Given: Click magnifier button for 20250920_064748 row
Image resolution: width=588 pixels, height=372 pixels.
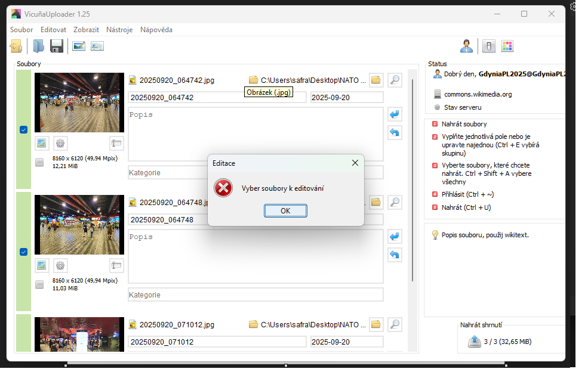Looking at the screenshot, I should (395, 202).
